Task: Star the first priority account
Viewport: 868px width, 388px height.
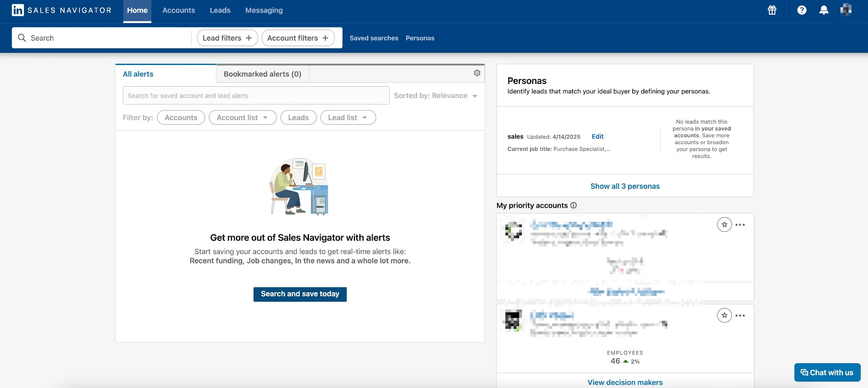Action: [724, 224]
